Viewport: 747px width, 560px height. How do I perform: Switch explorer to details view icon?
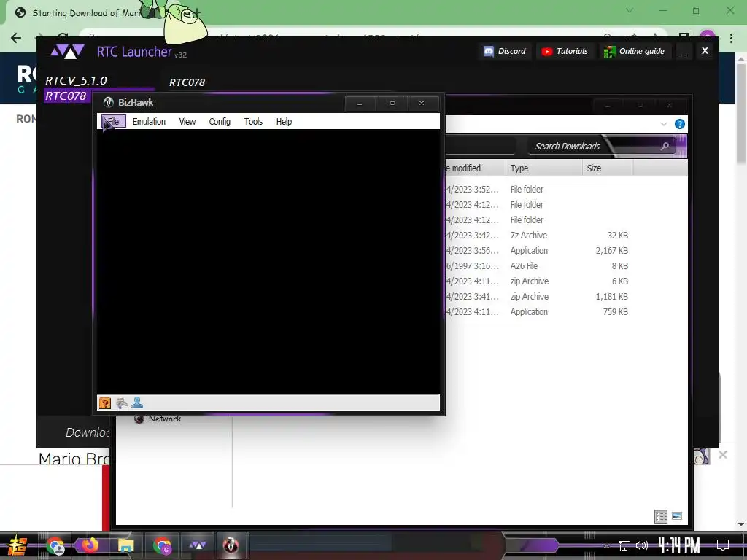tap(661, 516)
